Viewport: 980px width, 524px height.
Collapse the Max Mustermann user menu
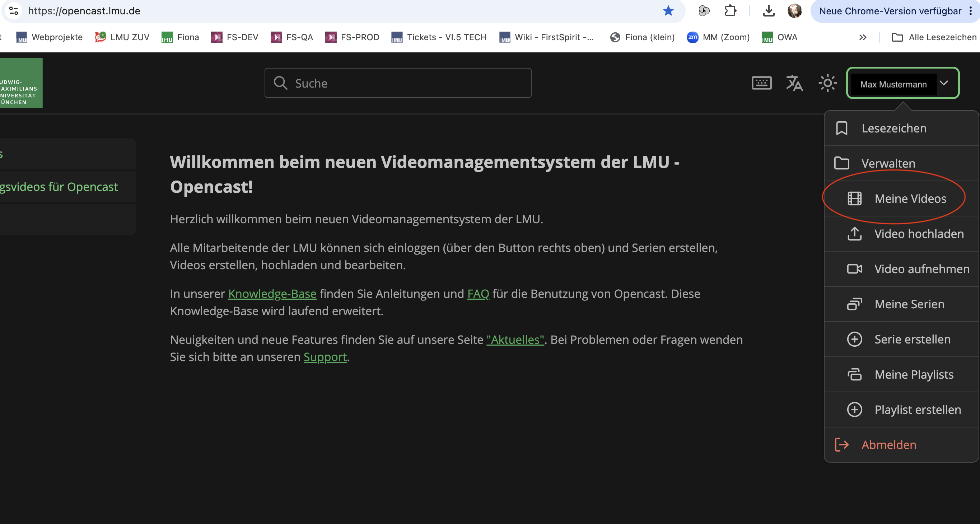[903, 83]
